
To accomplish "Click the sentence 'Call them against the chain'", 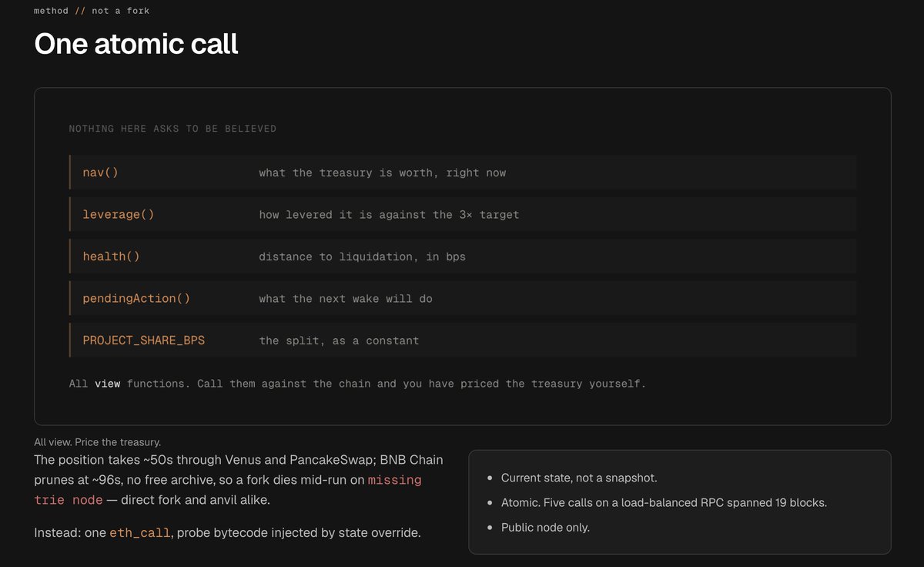I will [422, 383].
